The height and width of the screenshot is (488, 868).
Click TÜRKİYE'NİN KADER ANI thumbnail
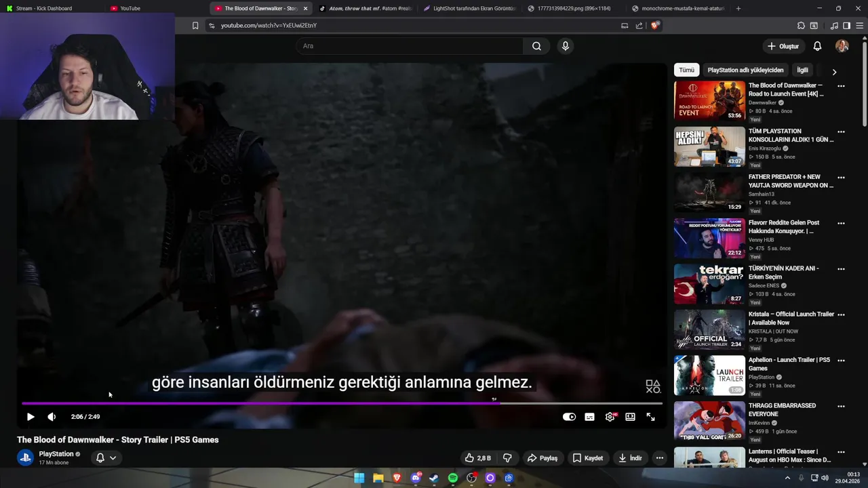pyautogui.click(x=709, y=284)
